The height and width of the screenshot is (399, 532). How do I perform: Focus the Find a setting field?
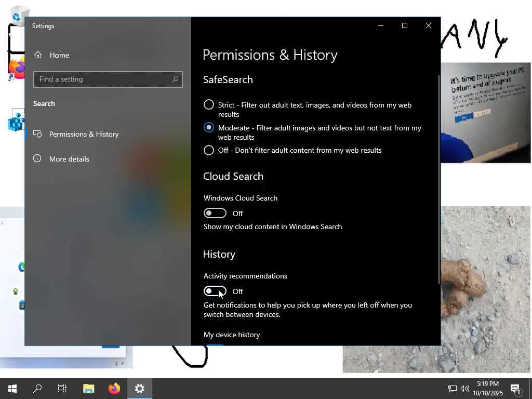pyautogui.click(x=108, y=79)
